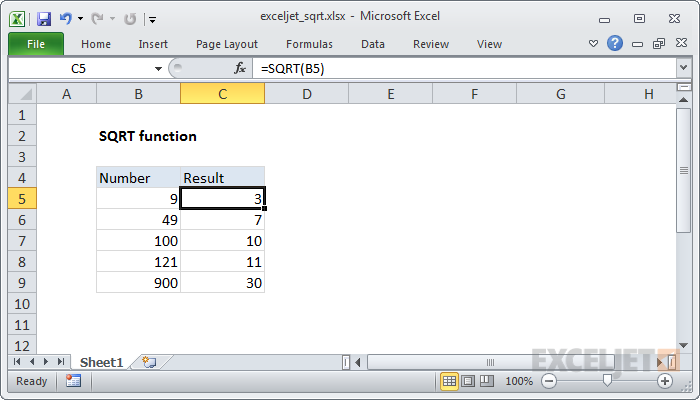Viewport: 700px width, 400px height.
Task: Click the Select All corner triangle
Action: (x=23, y=94)
